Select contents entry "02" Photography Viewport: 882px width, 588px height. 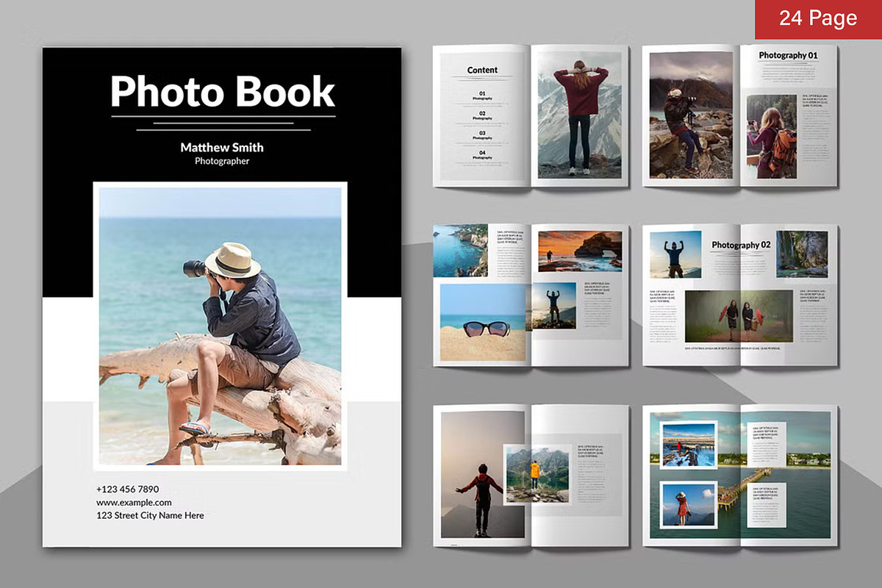[482, 115]
